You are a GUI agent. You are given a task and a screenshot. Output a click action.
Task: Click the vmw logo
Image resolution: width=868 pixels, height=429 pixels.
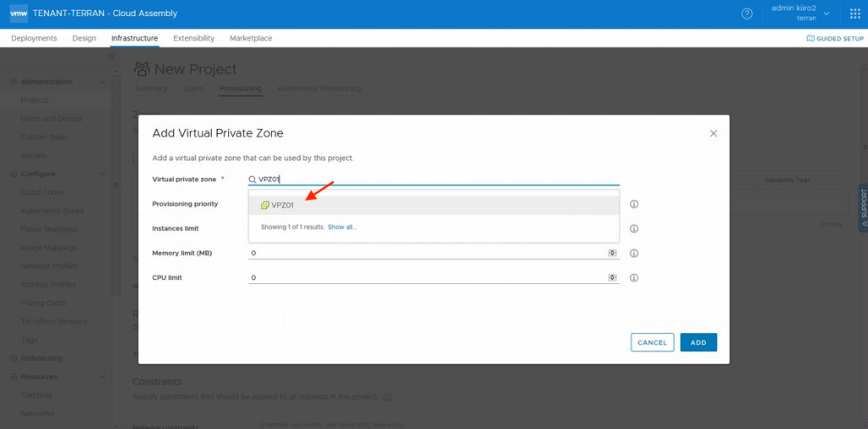point(19,14)
